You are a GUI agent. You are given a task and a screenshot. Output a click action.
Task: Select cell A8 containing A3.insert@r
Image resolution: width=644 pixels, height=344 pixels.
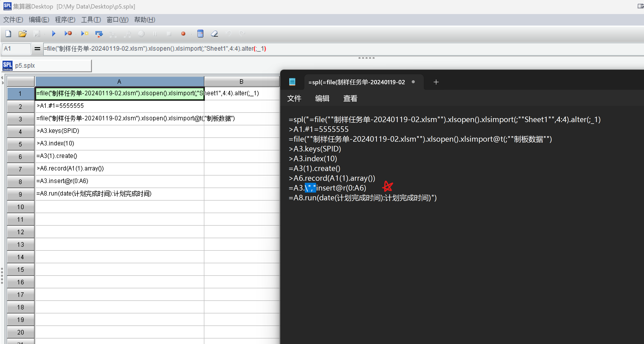click(120, 181)
